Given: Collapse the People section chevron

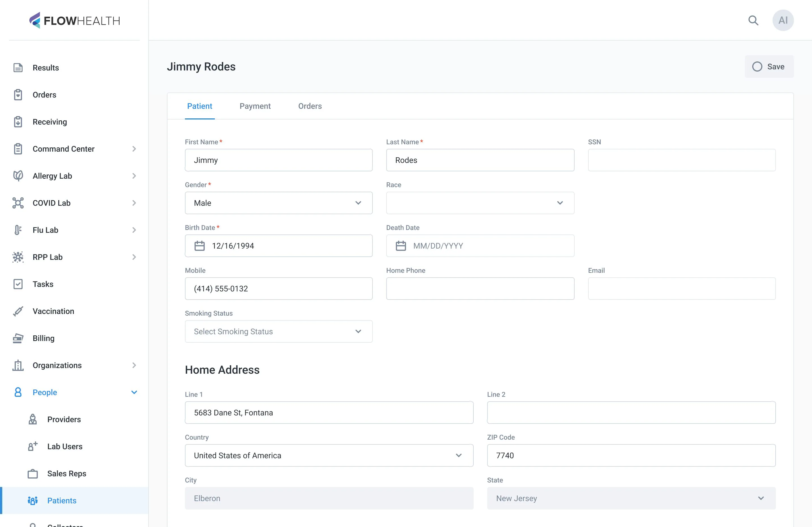Looking at the screenshot, I should click(134, 392).
